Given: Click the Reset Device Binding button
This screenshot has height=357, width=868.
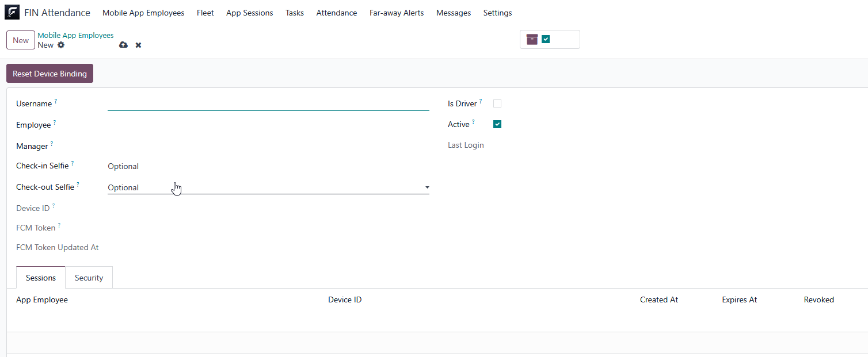Looking at the screenshot, I should [50, 74].
